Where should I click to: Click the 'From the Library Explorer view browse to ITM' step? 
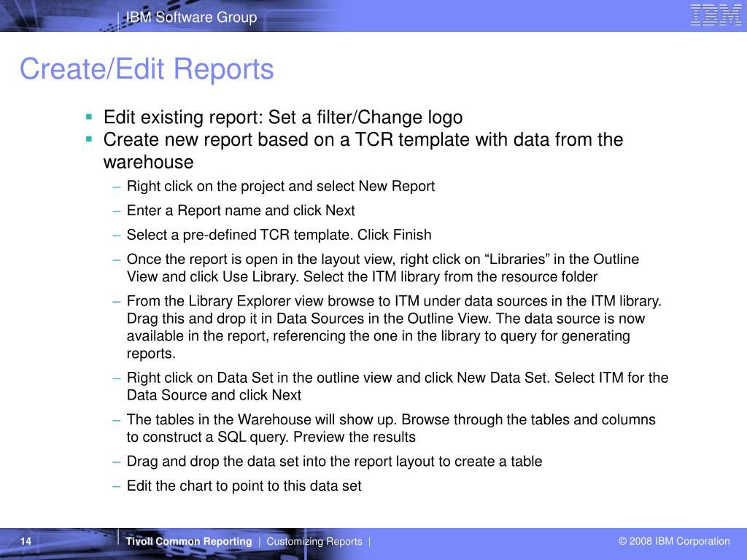coord(394,327)
